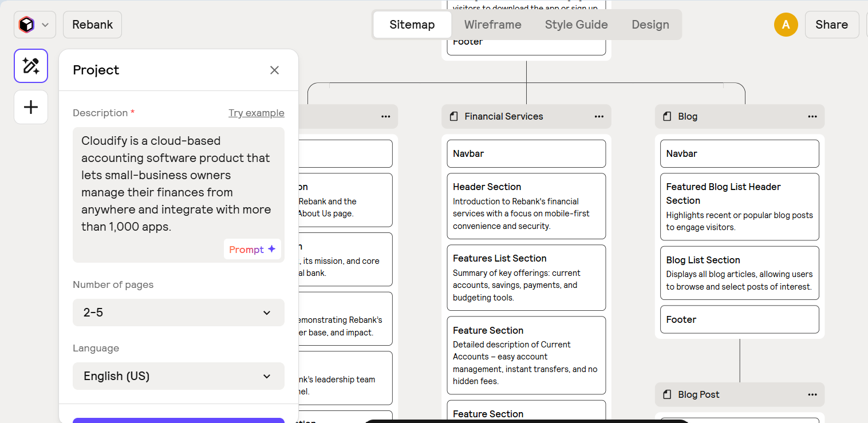
Task: Open the Design tab
Action: pyautogui.click(x=650, y=25)
